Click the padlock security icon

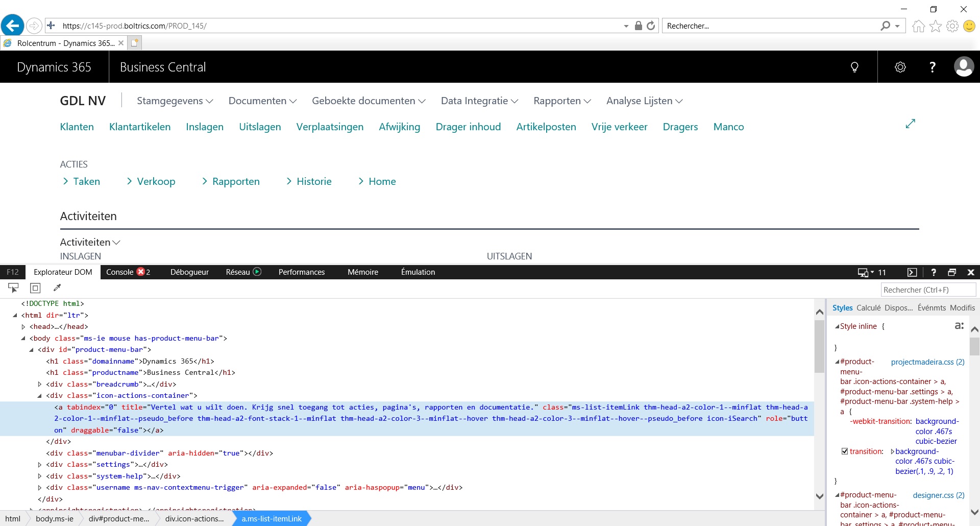[638, 26]
